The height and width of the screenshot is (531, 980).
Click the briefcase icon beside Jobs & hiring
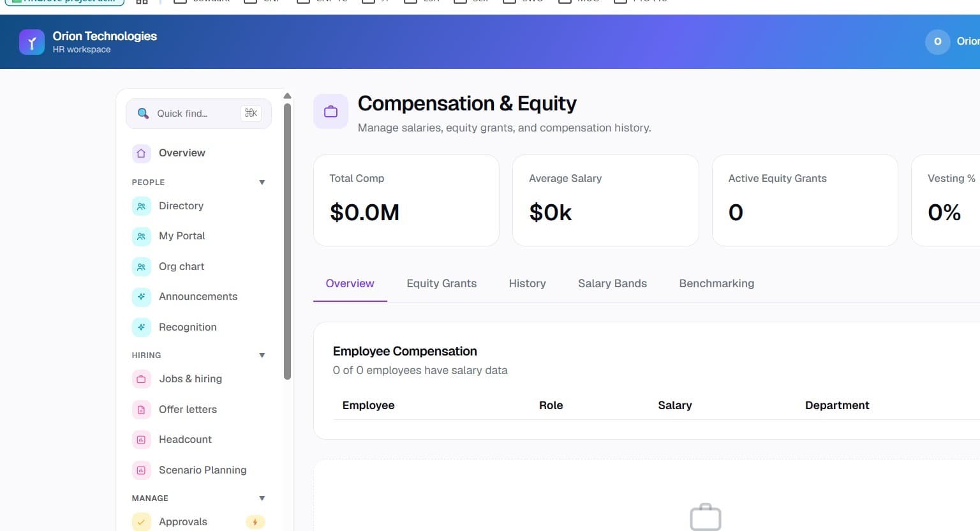pos(141,379)
